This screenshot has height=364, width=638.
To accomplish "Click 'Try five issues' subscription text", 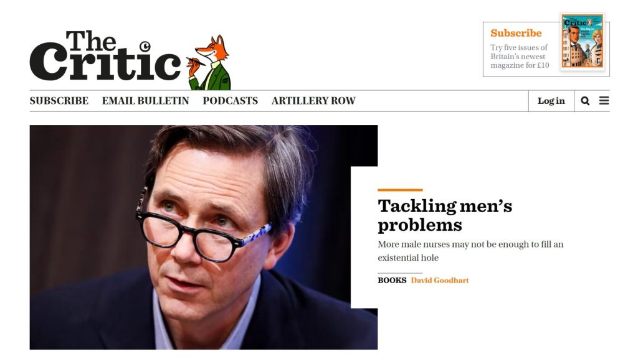I will point(520,56).
